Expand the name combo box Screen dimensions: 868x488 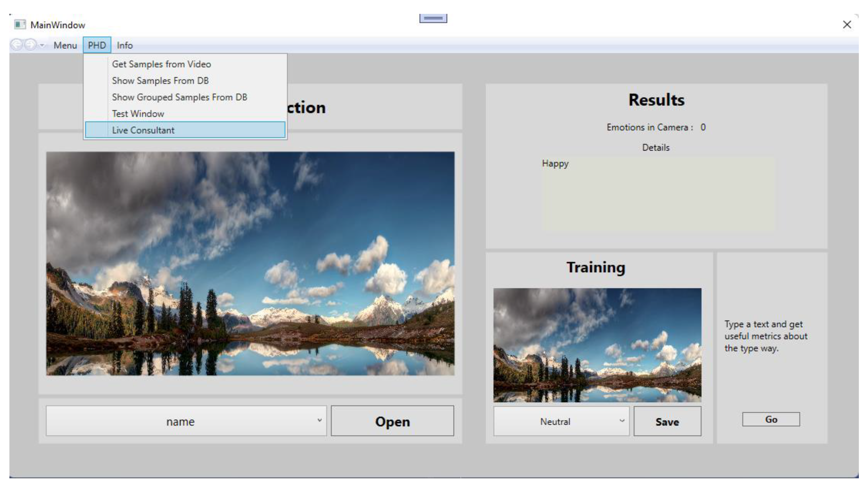(x=186, y=421)
